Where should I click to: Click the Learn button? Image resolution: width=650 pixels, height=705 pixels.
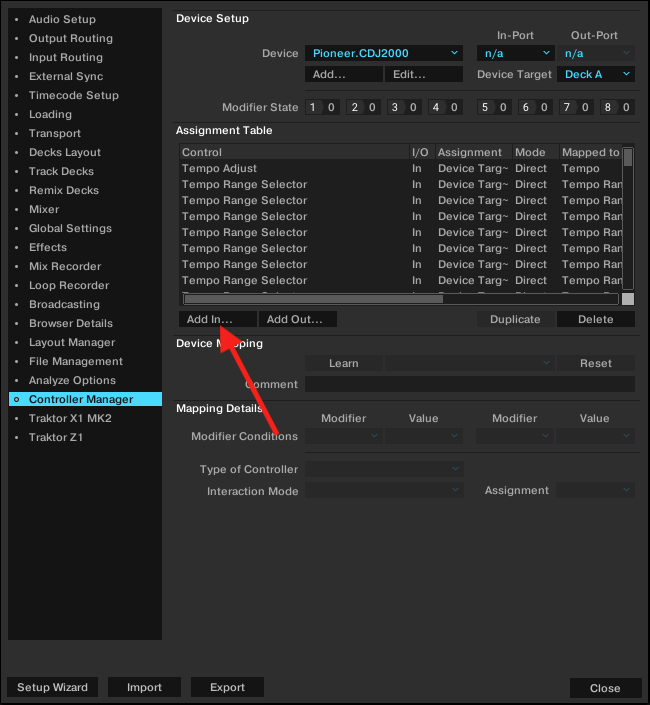(x=343, y=363)
